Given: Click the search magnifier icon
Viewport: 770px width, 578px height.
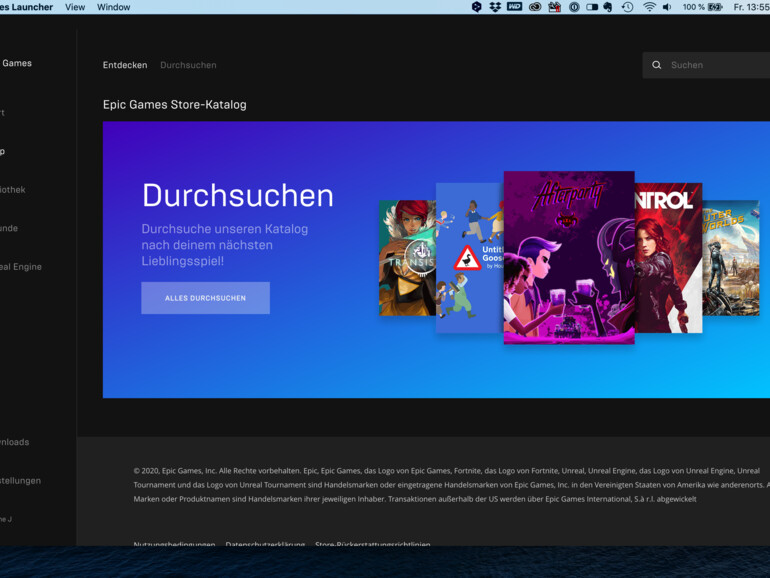Looking at the screenshot, I should pyautogui.click(x=657, y=65).
